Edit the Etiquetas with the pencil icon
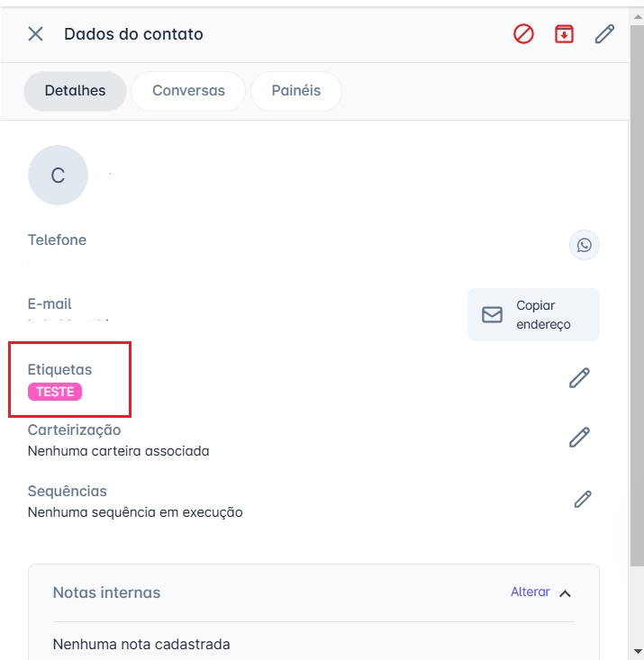 (579, 378)
